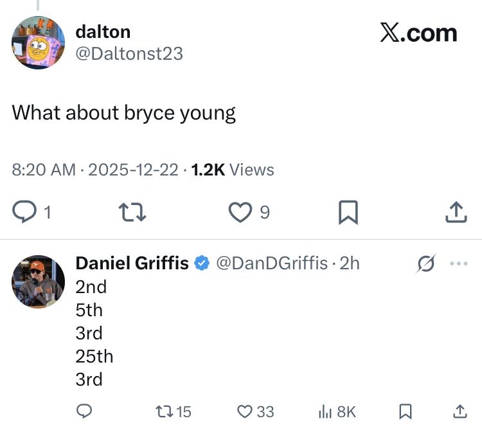Image resolution: width=482 pixels, height=448 pixels.
Task: Reply to Daniel Griffis's post
Action: [85, 411]
